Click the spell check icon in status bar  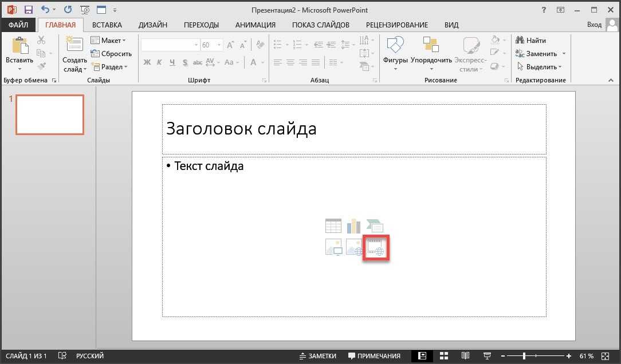(x=62, y=355)
